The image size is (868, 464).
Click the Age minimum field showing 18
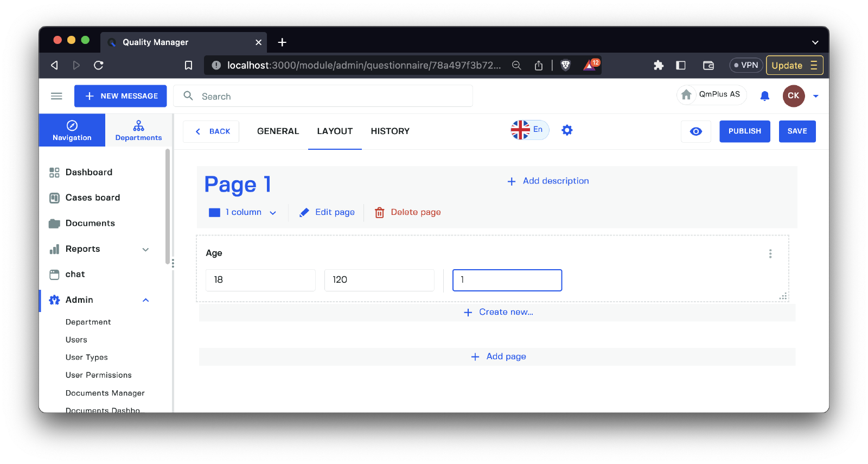[260, 280]
